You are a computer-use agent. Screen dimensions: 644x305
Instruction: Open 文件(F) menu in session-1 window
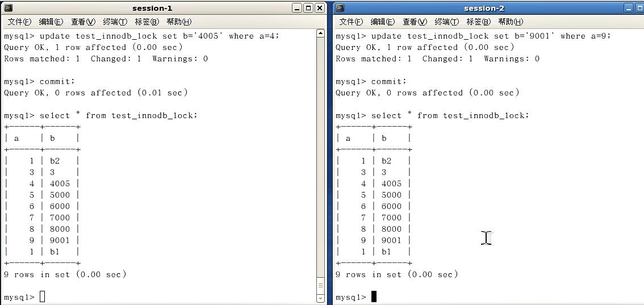tap(19, 22)
